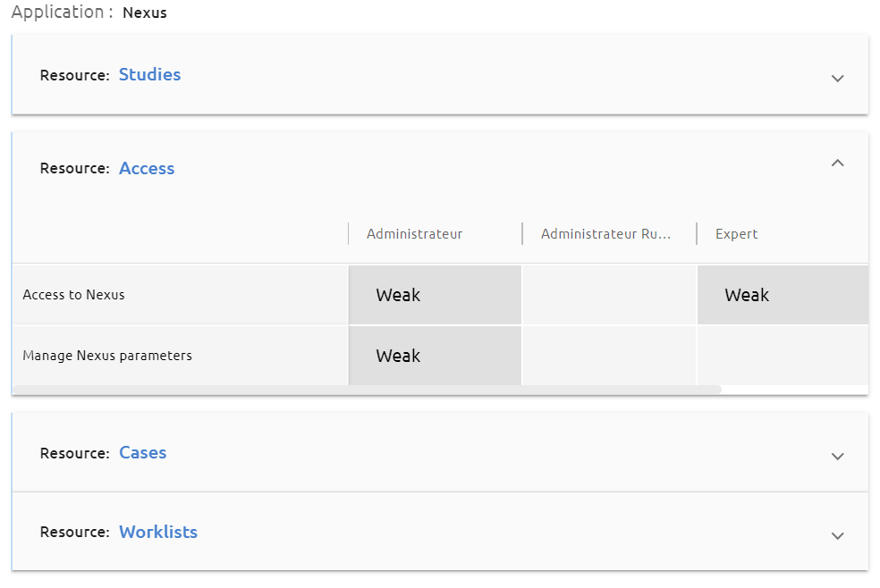880x588 pixels.
Task: Select Expert column header
Action: point(736,234)
